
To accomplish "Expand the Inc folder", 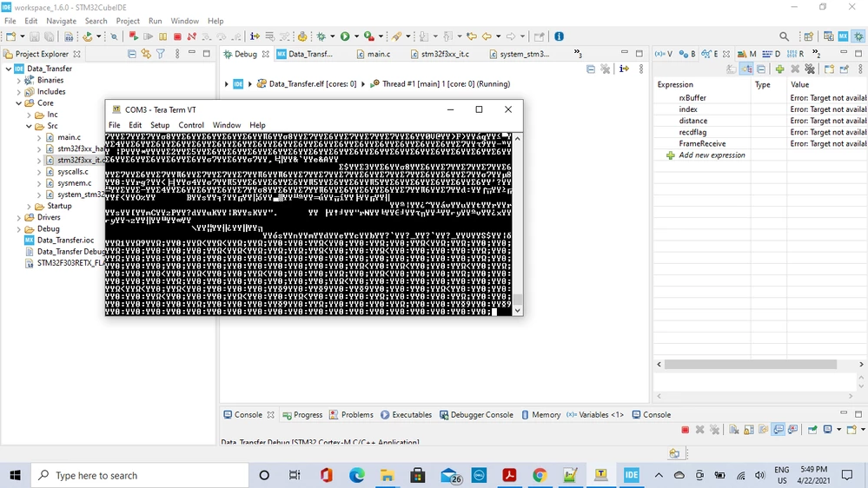I will click(30, 115).
